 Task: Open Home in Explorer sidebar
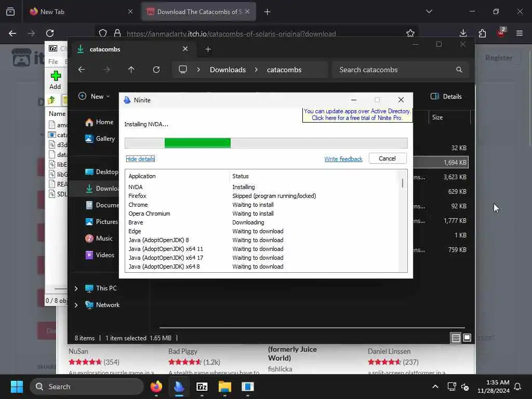[x=99, y=122]
